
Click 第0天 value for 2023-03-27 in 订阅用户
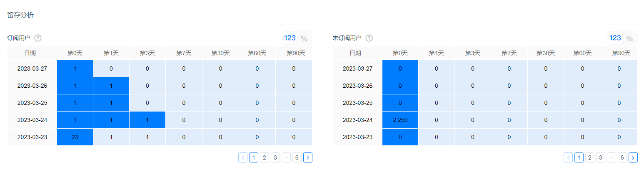(x=75, y=69)
